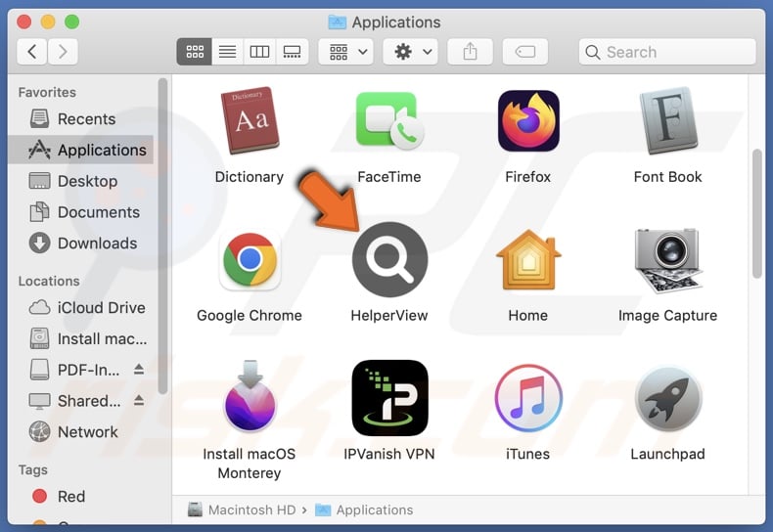Select the Image Capture app icon
The width and height of the screenshot is (773, 532).
tap(668, 260)
